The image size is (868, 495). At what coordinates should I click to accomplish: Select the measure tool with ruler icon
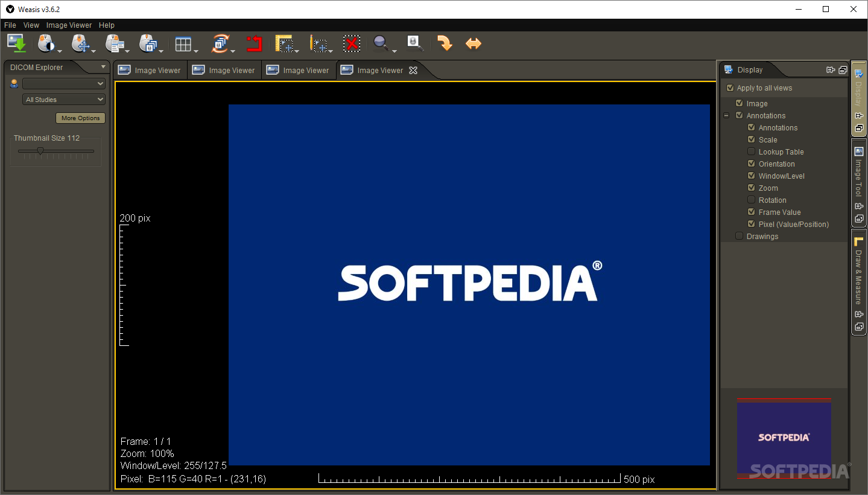click(284, 43)
